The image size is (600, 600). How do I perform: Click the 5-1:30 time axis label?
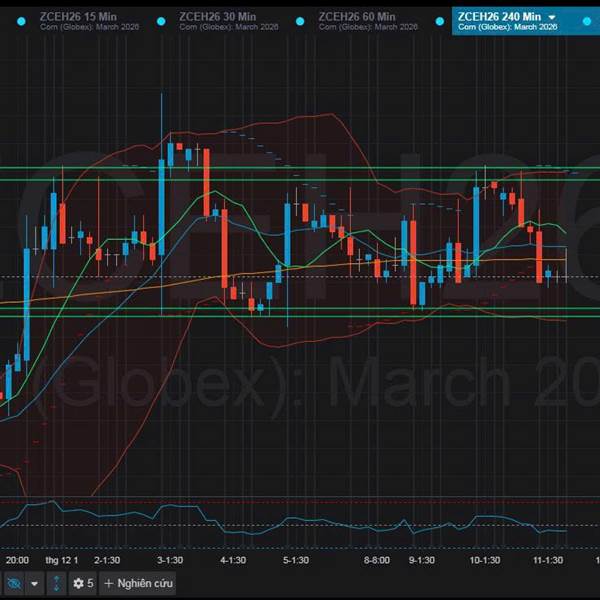pos(296,560)
